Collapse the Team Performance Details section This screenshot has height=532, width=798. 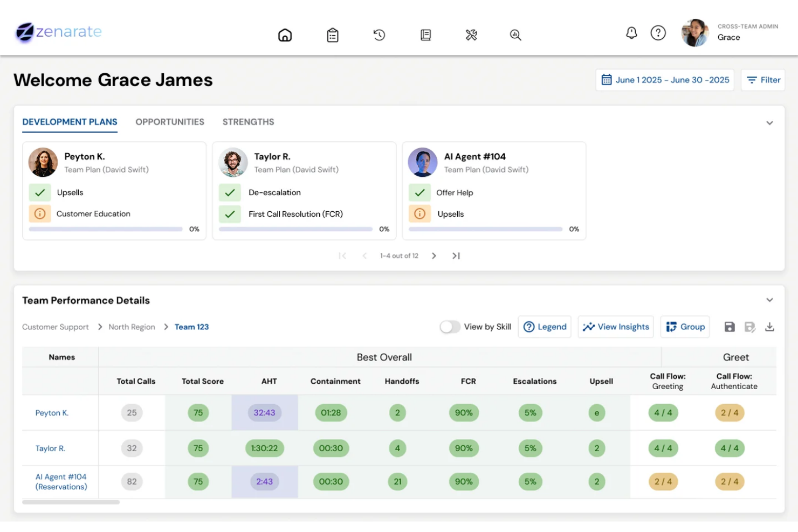[x=769, y=300]
